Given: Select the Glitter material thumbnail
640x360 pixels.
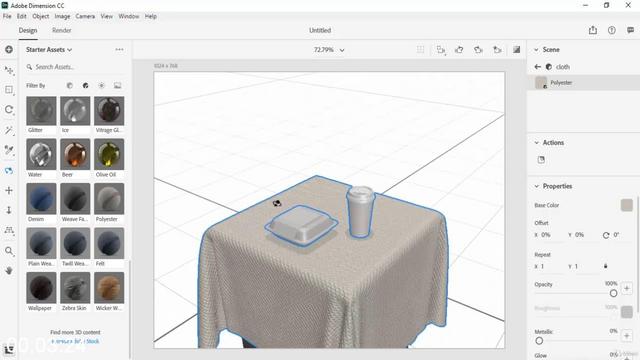Looking at the screenshot, I should (41, 111).
